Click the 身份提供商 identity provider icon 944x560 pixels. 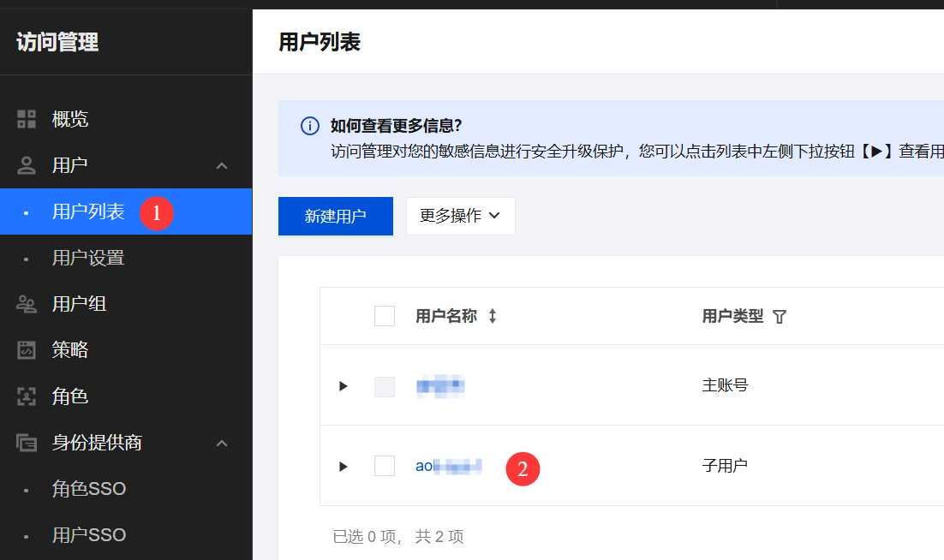pos(27,443)
